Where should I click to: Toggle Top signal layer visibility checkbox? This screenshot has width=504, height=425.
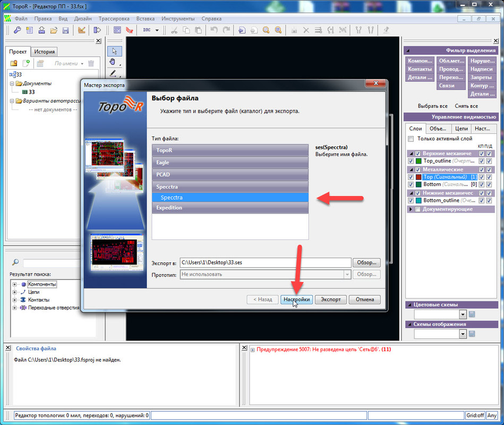click(411, 177)
